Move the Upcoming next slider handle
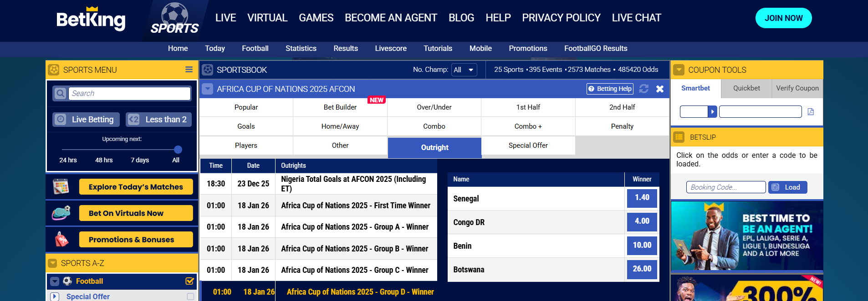The image size is (868, 301). click(x=178, y=150)
